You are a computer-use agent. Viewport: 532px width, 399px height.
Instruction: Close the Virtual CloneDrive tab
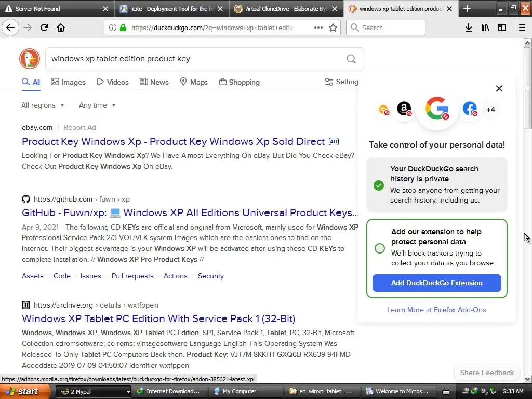click(335, 9)
